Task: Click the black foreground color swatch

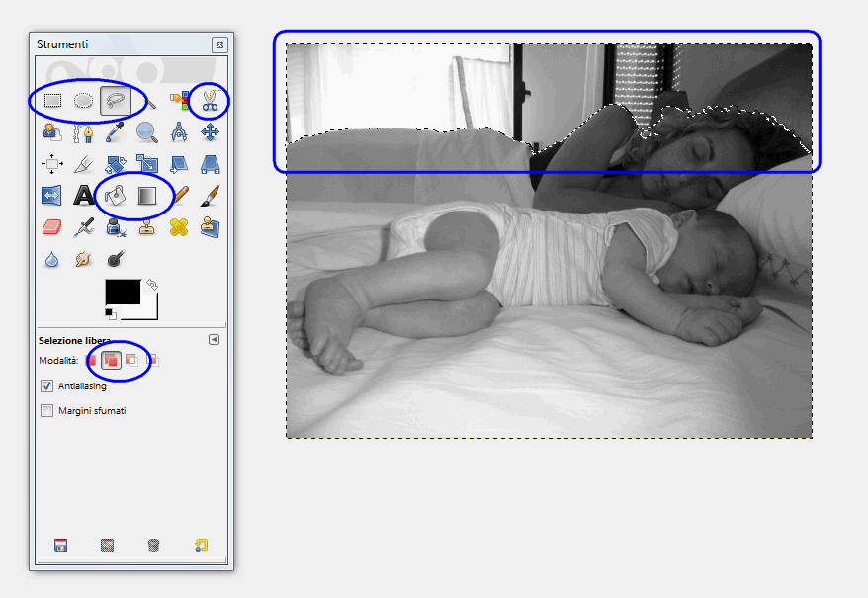Action: (122, 292)
